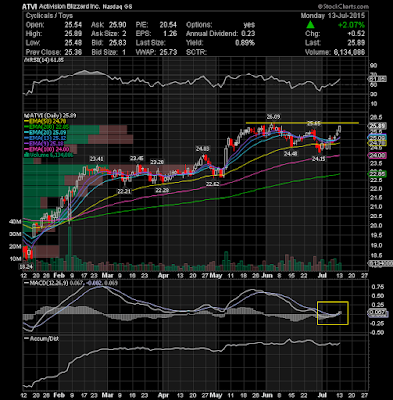Click the yellow resistance line above June candles
Screen dimensions: 393x400
(x=302, y=123)
